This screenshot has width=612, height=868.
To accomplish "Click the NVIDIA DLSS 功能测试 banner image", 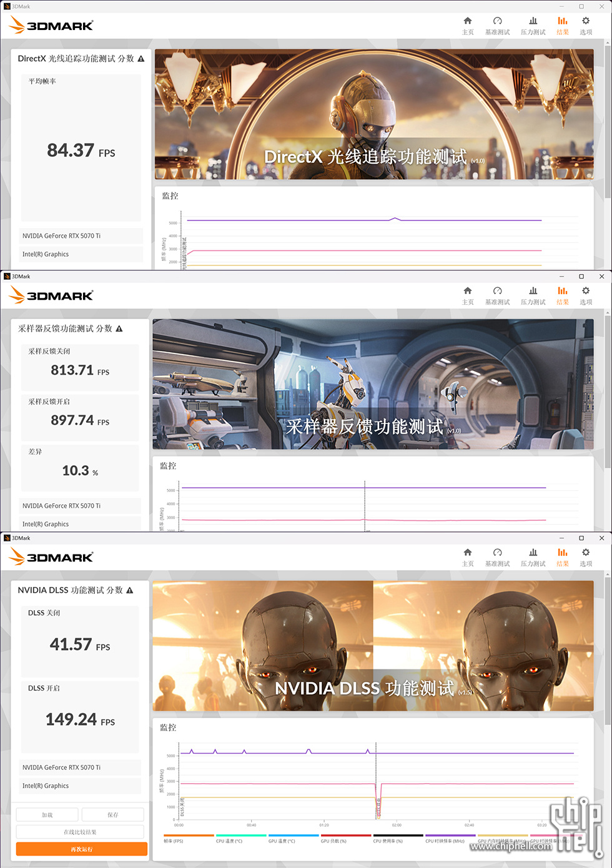I will pyautogui.click(x=373, y=646).
